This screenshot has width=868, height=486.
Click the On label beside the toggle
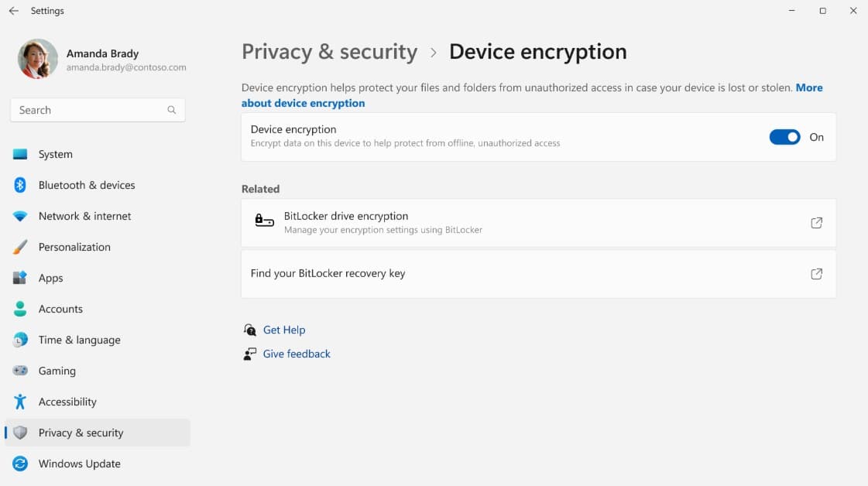coord(817,137)
